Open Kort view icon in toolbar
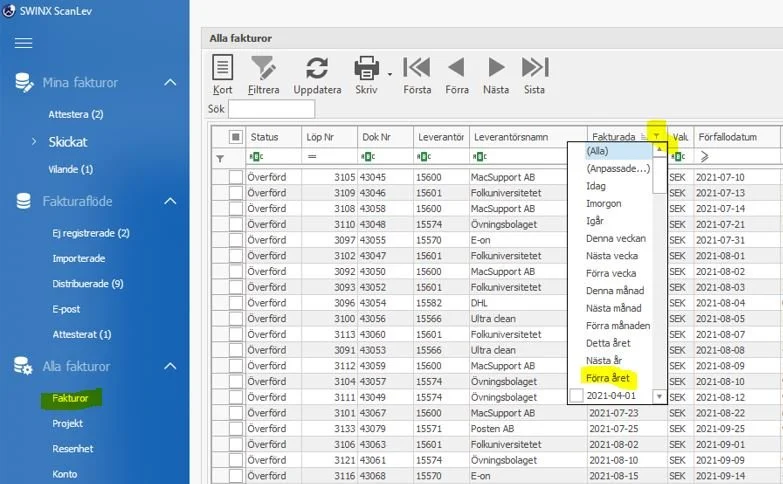Viewport: 783px width, 484px height. [x=222, y=67]
